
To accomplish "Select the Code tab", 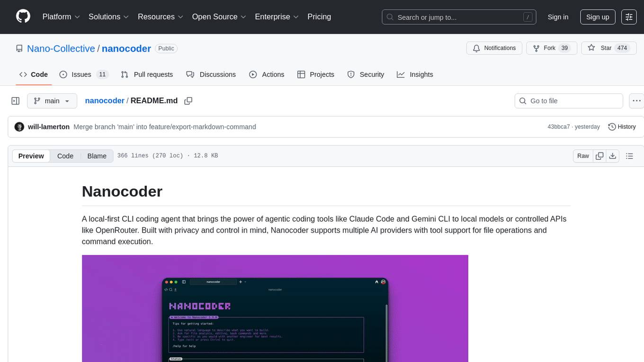I will pyautogui.click(x=34, y=74).
